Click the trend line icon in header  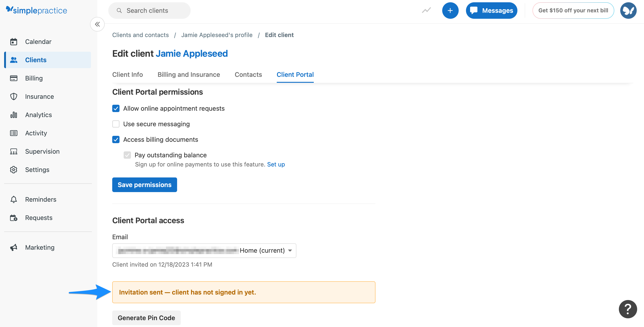(426, 11)
